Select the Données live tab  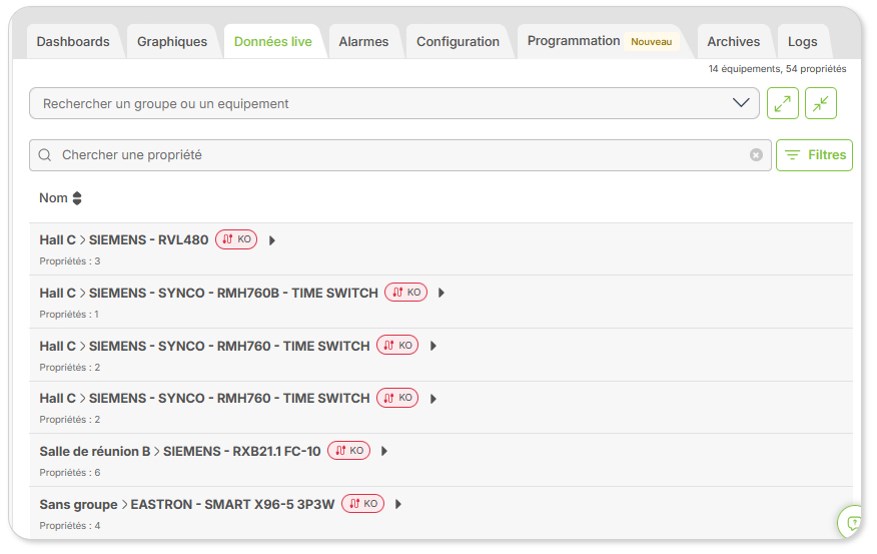[273, 41]
